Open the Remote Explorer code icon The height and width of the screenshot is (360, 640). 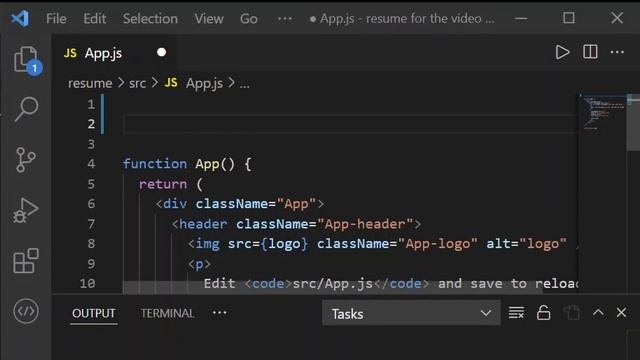coord(26,311)
